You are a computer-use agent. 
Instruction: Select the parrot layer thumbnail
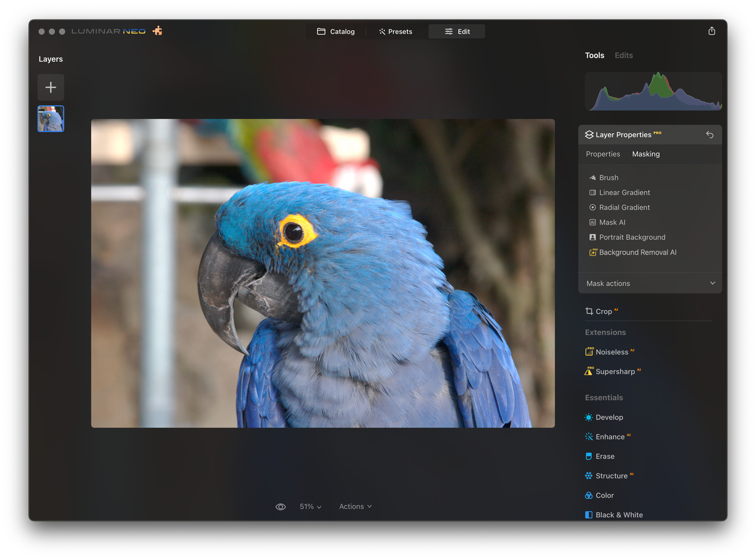51,119
